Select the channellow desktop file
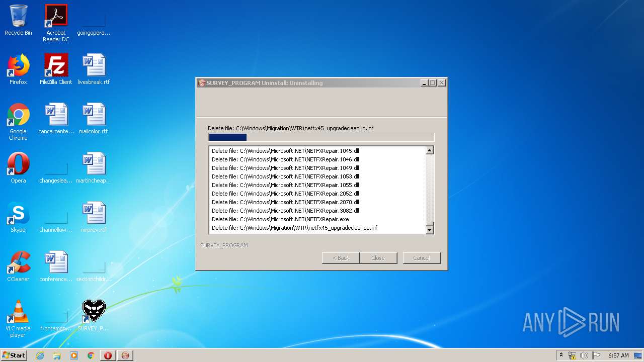Image resolution: width=644 pixels, height=362 pixels. (56, 217)
